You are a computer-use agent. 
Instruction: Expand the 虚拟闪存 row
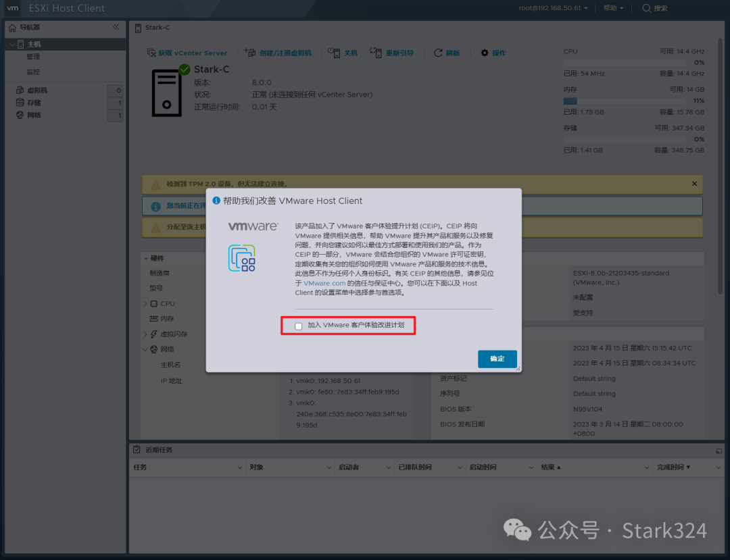145,334
